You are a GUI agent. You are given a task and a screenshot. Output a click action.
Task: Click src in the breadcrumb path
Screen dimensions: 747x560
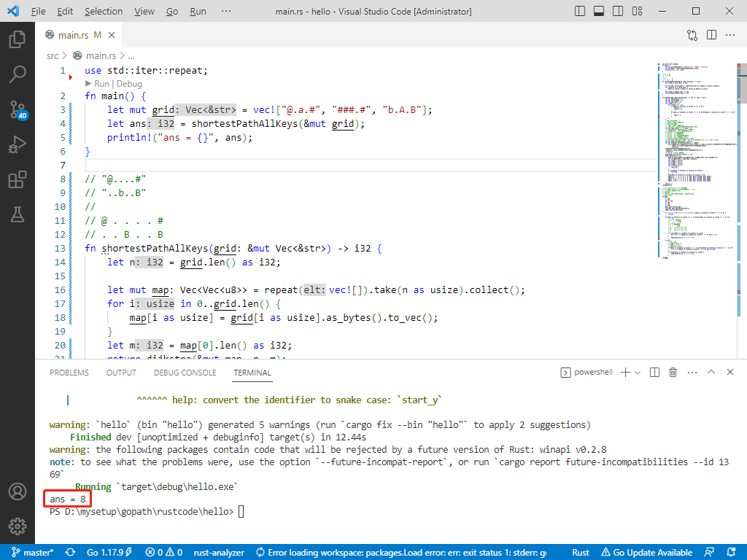[53, 55]
